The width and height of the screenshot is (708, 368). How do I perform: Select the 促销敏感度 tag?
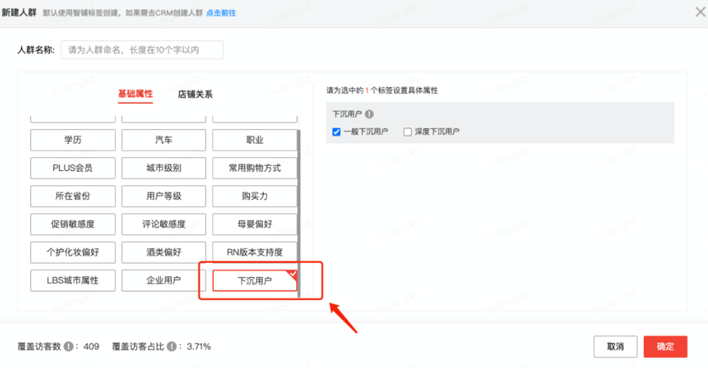click(x=73, y=224)
